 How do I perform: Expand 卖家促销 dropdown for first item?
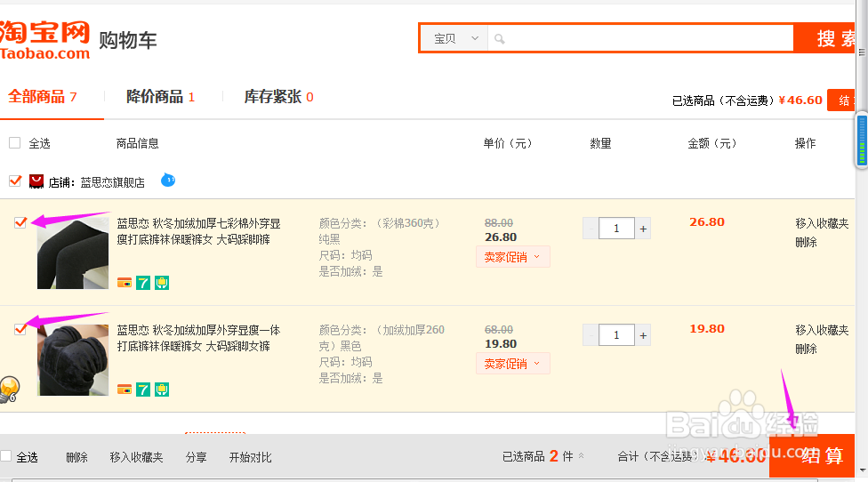point(512,257)
